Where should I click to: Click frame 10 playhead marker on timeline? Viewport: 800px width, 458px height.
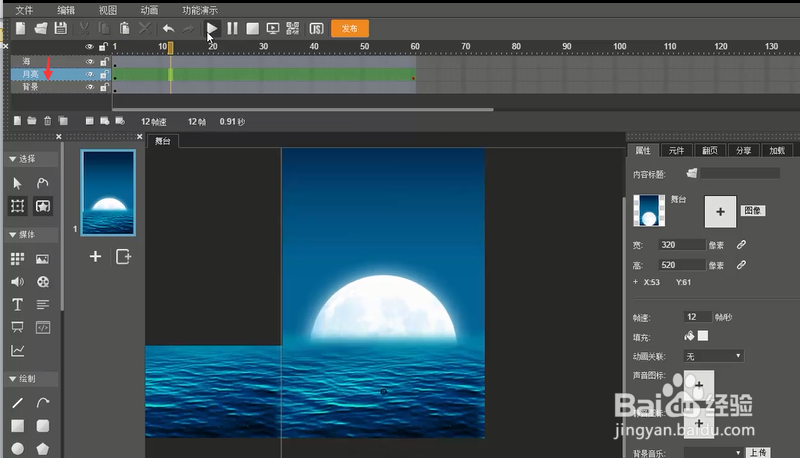point(170,47)
